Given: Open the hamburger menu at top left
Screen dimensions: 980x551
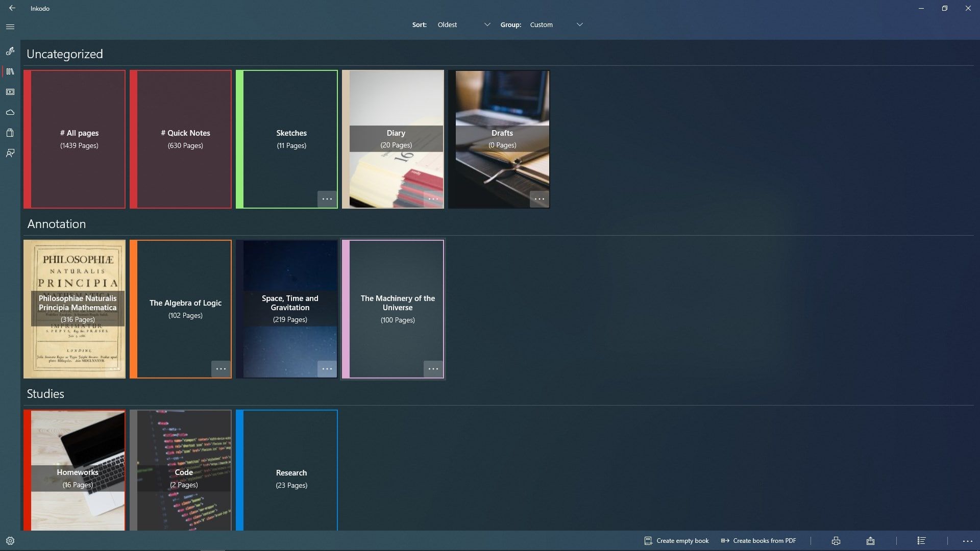Looking at the screenshot, I should point(10,27).
